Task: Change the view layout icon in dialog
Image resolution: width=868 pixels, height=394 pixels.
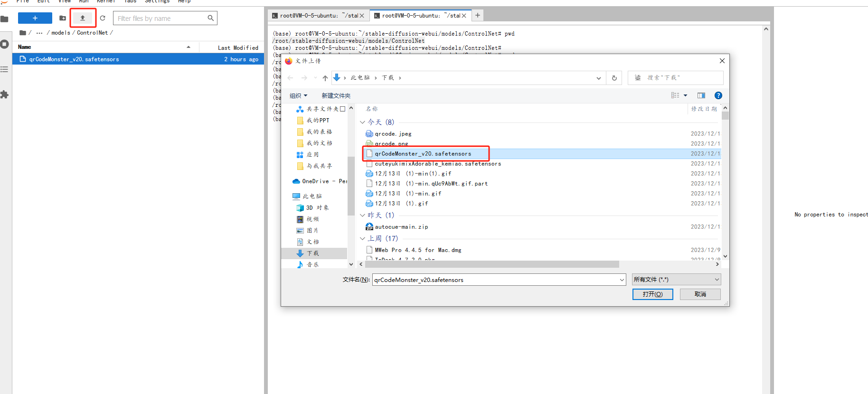Action: (675, 95)
